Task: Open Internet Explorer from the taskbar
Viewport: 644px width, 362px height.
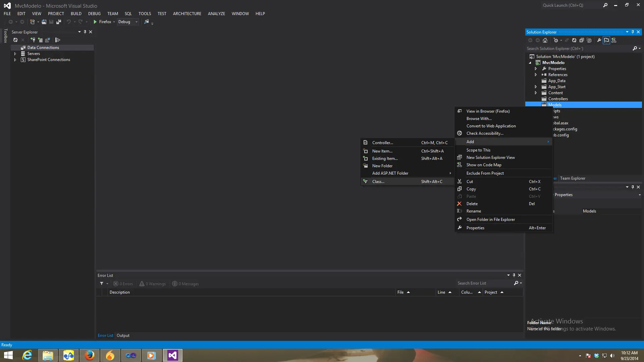Action: [x=27, y=355]
